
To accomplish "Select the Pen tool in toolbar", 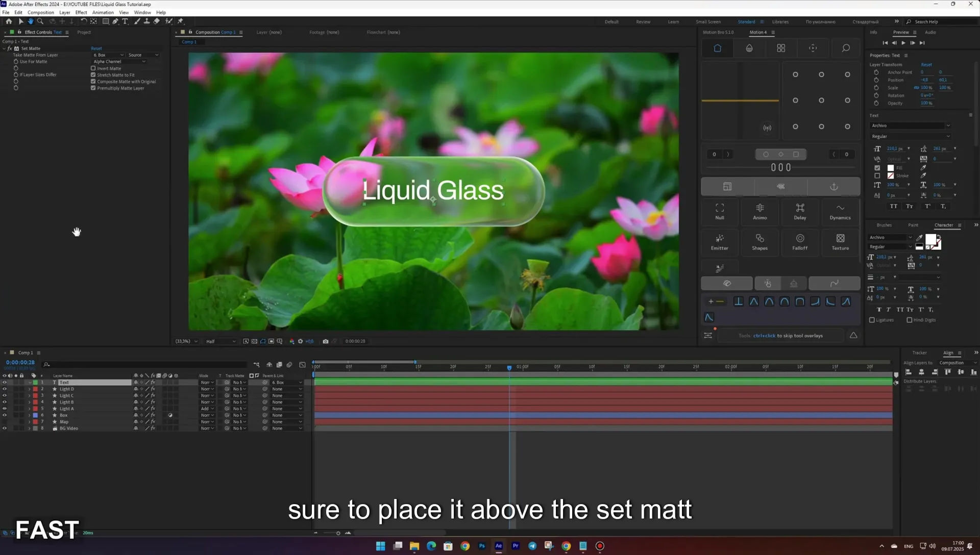I will click(x=115, y=21).
